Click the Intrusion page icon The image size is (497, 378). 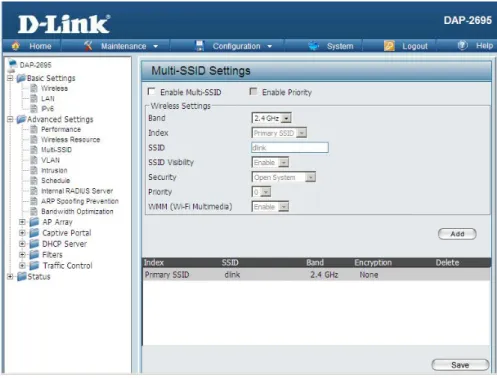pos(34,170)
